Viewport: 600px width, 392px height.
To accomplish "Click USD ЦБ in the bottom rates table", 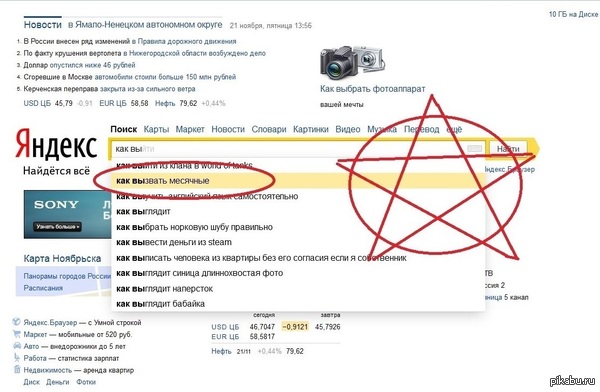I will tap(225, 327).
